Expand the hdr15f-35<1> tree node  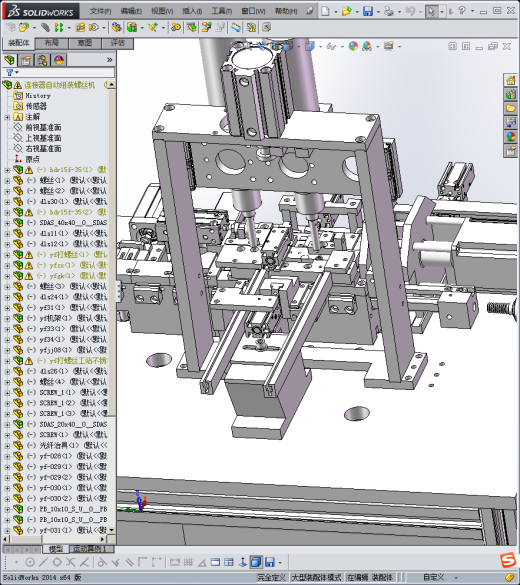(x=7, y=170)
